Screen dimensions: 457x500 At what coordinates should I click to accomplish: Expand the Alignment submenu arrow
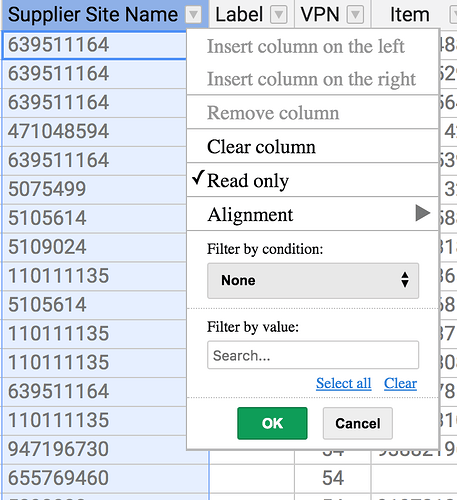coord(422,213)
